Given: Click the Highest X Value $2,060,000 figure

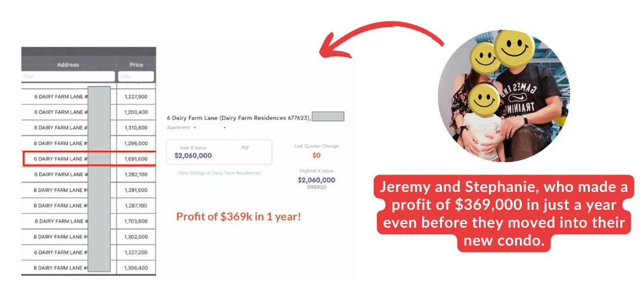Looking at the screenshot, I should (x=316, y=180).
